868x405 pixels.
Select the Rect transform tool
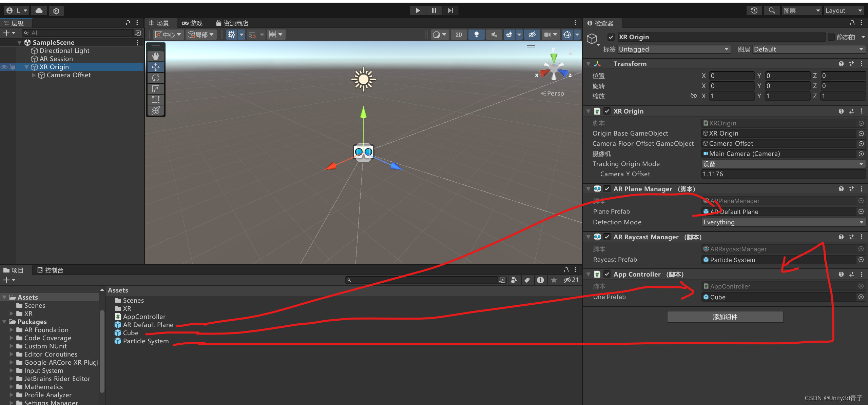point(156,100)
